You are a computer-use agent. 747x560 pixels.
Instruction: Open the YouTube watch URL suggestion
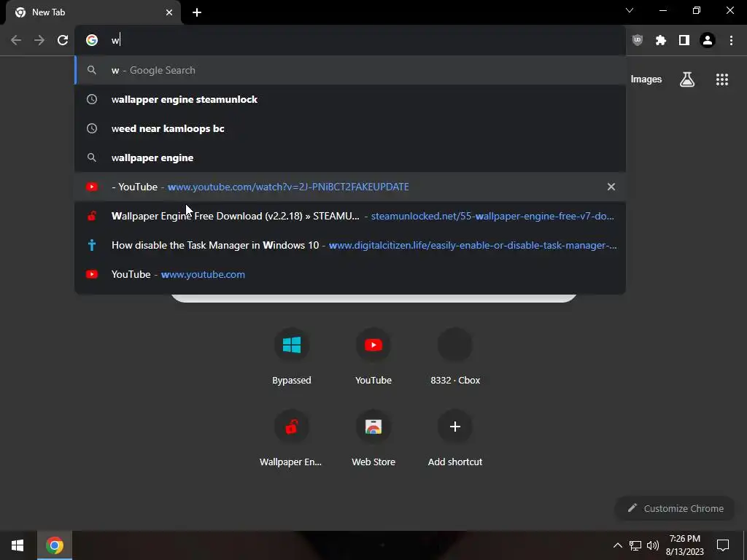[350, 187]
